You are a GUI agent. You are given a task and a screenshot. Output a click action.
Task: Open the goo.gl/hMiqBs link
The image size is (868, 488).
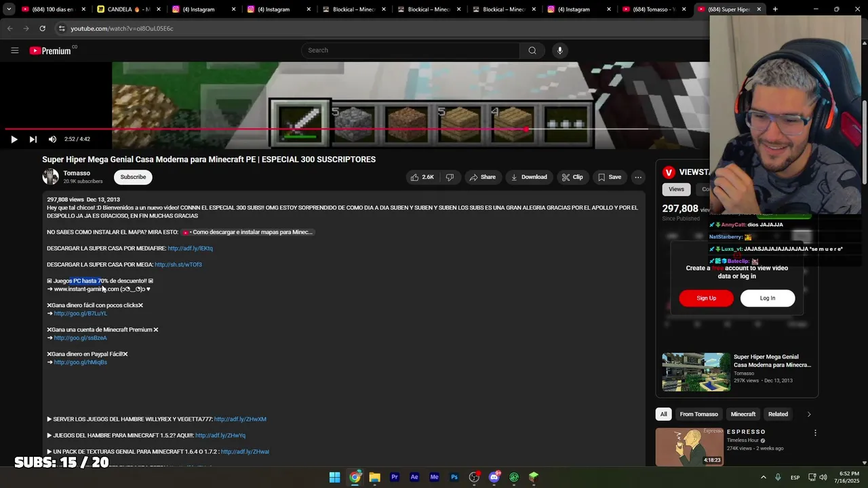pyautogui.click(x=80, y=362)
